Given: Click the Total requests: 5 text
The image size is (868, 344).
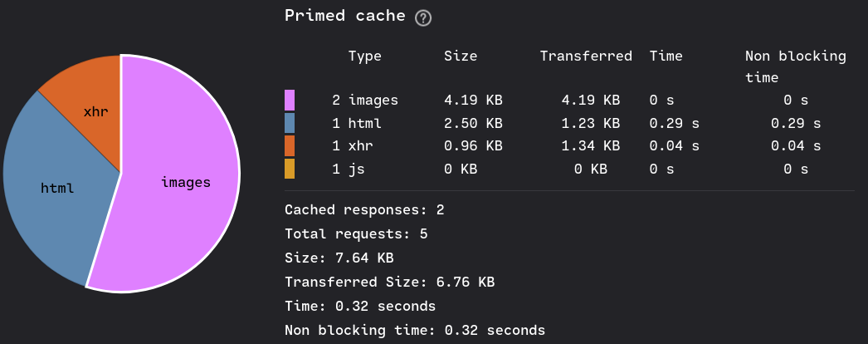Looking at the screenshot, I should [x=356, y=233].
